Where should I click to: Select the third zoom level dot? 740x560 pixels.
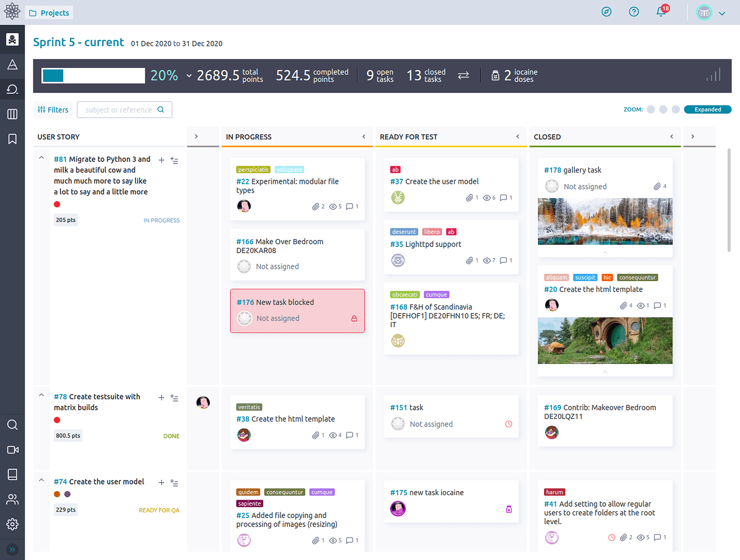point(676,110)
